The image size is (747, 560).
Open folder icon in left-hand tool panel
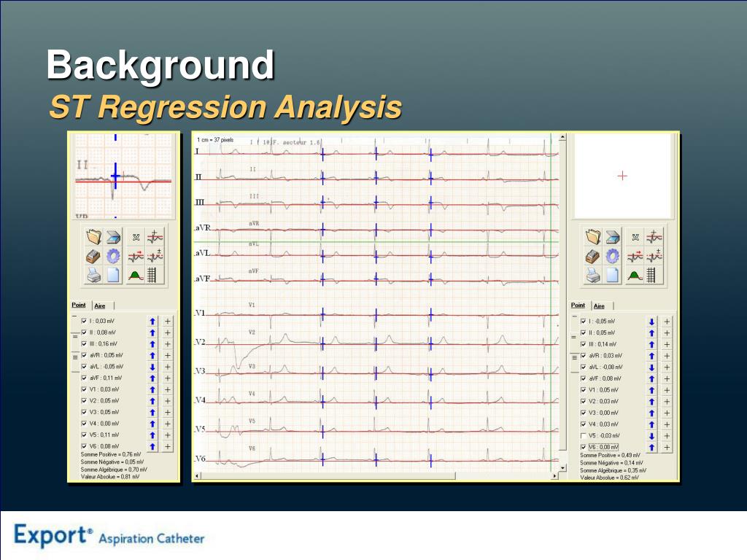click(x=94, y=237)
